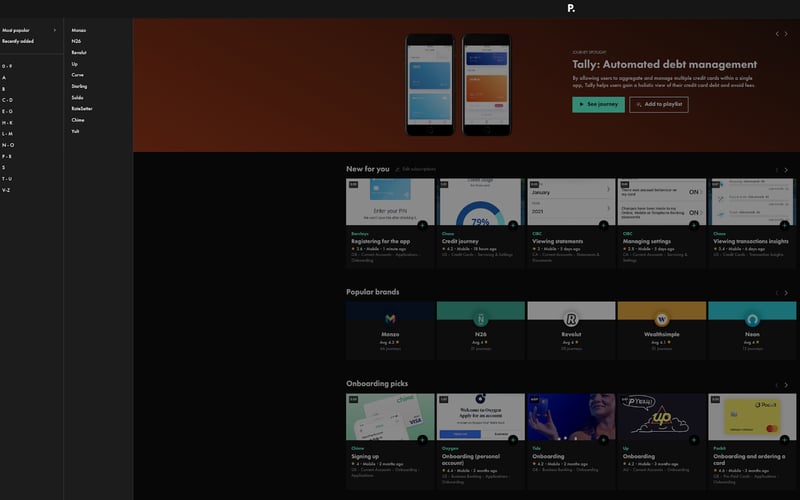Open the C-D brand index
800x500 pixels.
click(7, 100)
